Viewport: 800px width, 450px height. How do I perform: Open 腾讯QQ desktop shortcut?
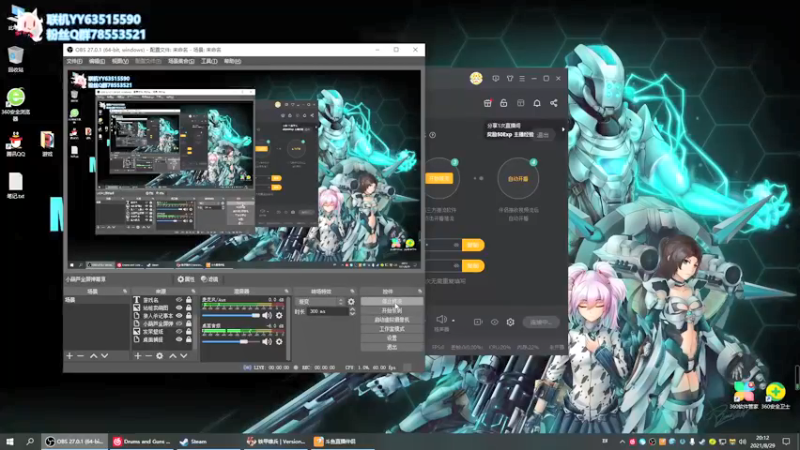click(x=15, y=144)
